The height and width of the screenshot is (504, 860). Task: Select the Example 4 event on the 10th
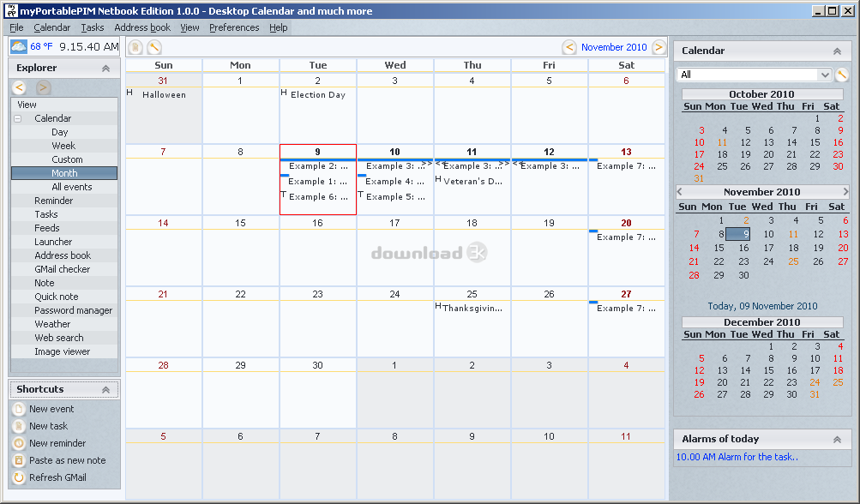(x=395, y=182)
